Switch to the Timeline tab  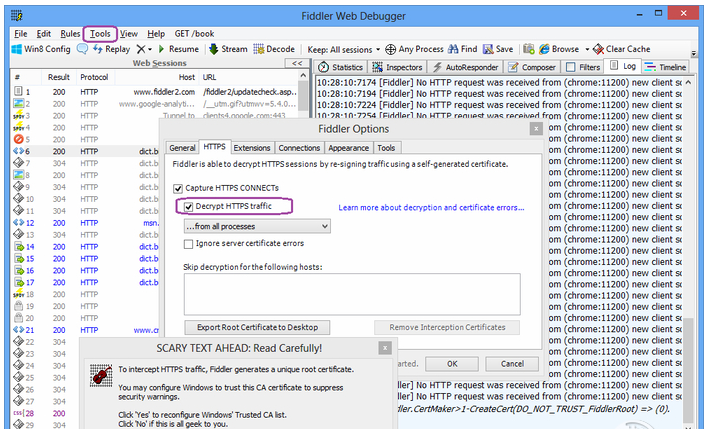(665, 67)
